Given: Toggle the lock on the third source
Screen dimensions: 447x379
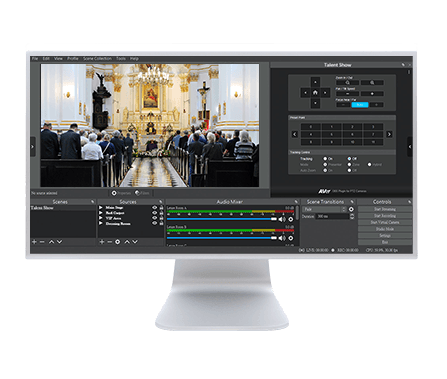Looking at the screenshot, I should coord(161,218).
